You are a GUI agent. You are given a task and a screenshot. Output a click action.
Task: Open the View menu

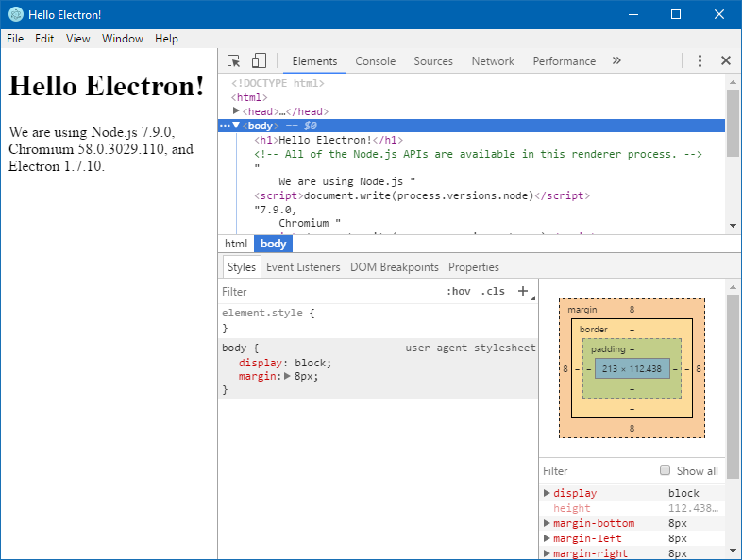tap(78, 39)
